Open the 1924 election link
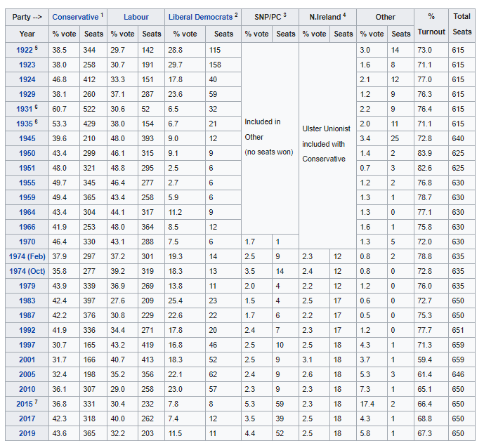 pyautogui.click(x=27, y=79)
